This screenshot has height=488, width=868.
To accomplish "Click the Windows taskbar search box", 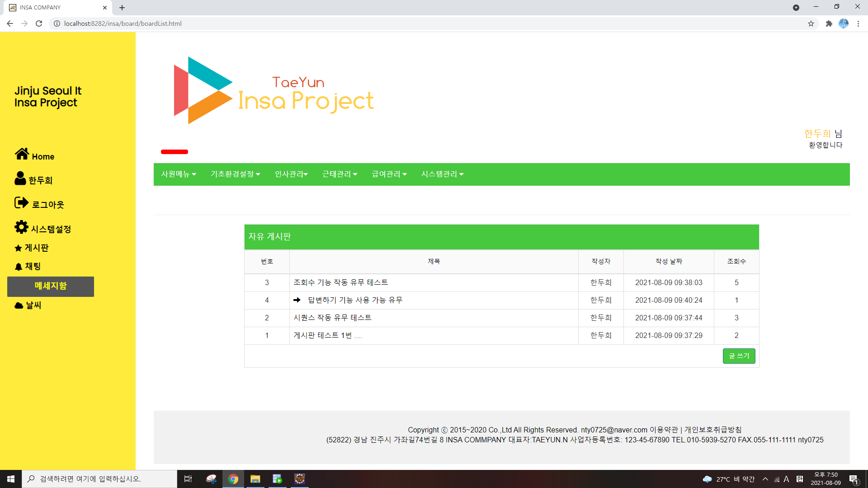I will (x=99, y=479).
